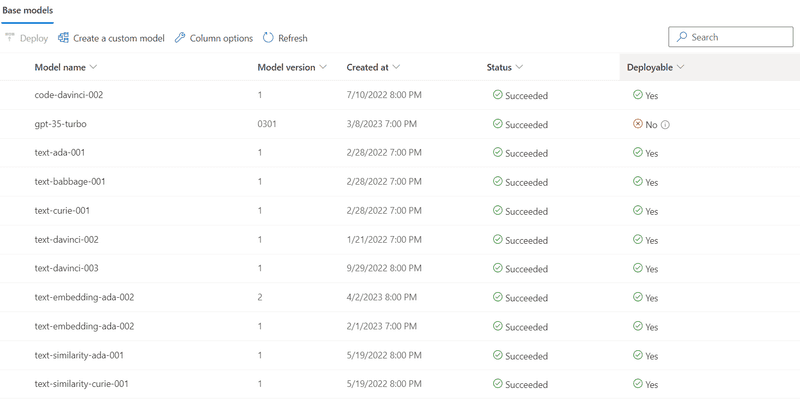Select the text-ada-001 model name

click(60, 153)
